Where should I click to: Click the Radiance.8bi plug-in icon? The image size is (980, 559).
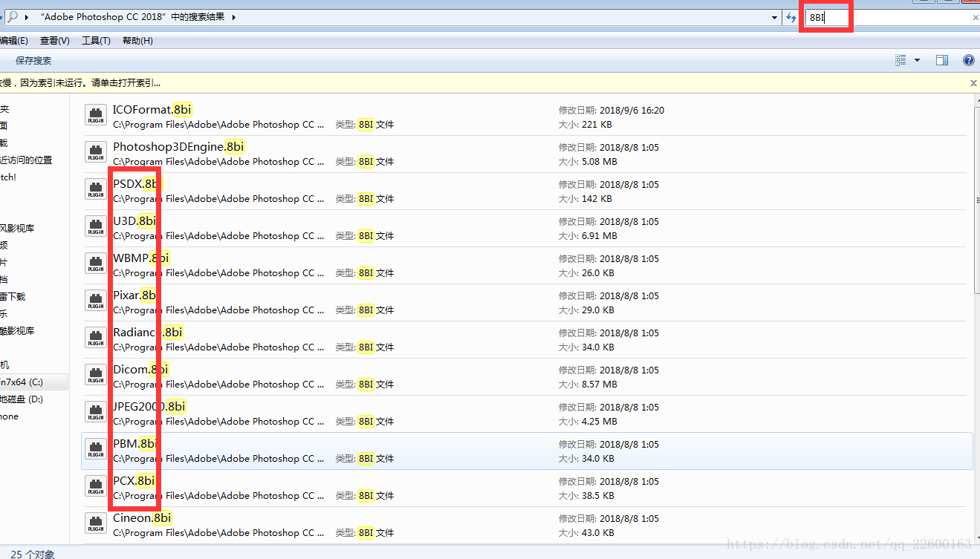coord(96,339)
